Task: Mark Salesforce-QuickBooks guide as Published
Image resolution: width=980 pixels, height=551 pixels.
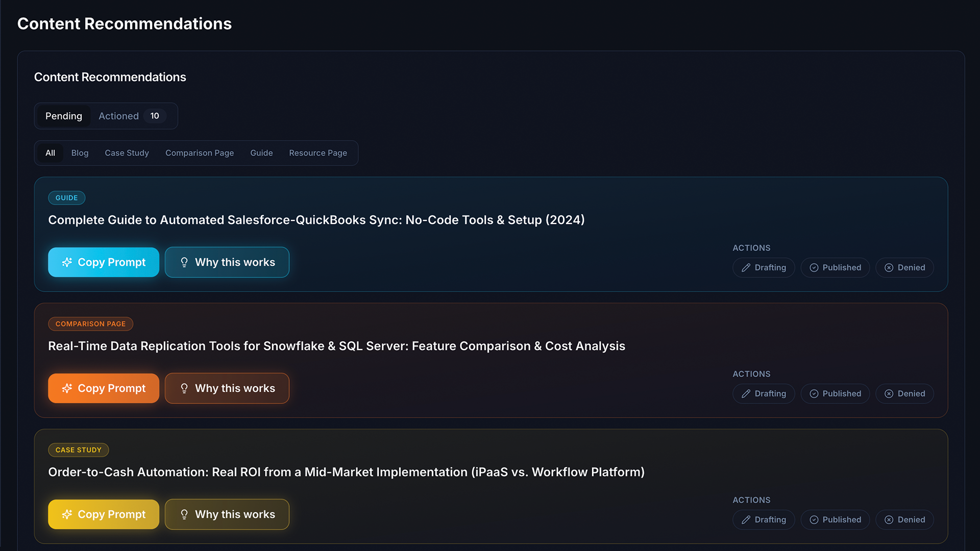Action: (835, 267)
